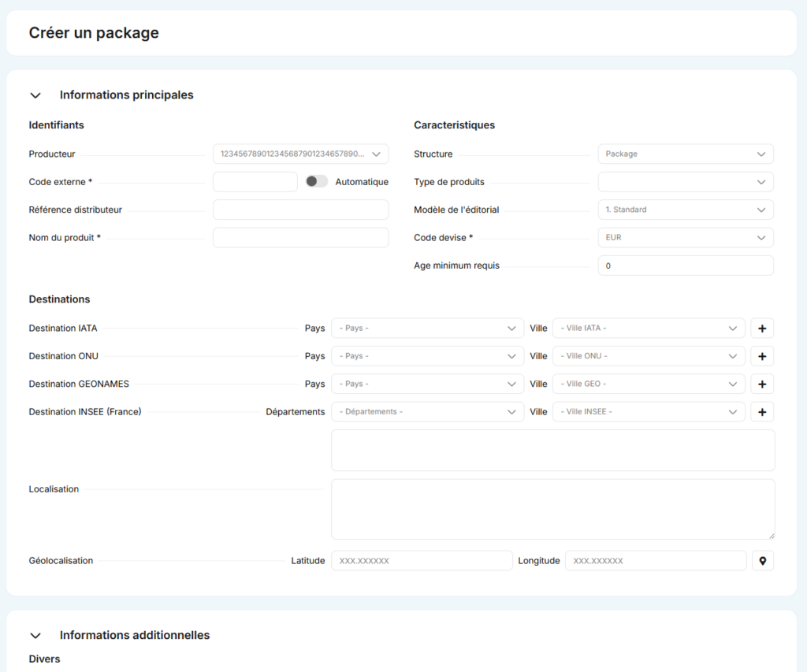
Task: Click the plus icon for Destination ONU
Action: [x=762, y=356]
